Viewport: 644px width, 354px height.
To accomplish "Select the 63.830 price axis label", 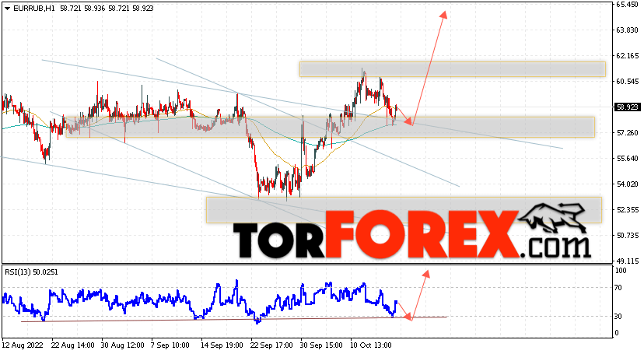I will 627,30.
